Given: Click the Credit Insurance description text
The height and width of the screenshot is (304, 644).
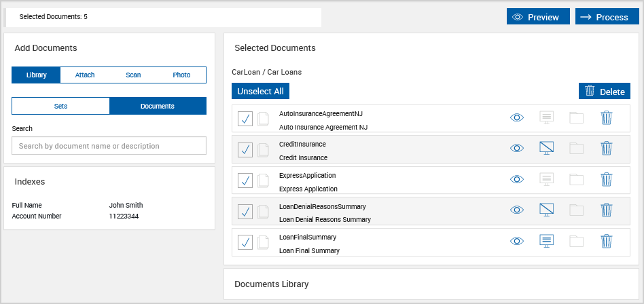Looking at the screenshot, I should click(303, 157).
